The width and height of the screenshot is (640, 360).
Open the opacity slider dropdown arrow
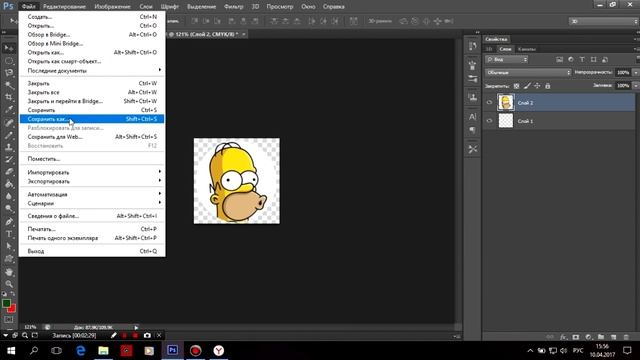pos(635,72)
